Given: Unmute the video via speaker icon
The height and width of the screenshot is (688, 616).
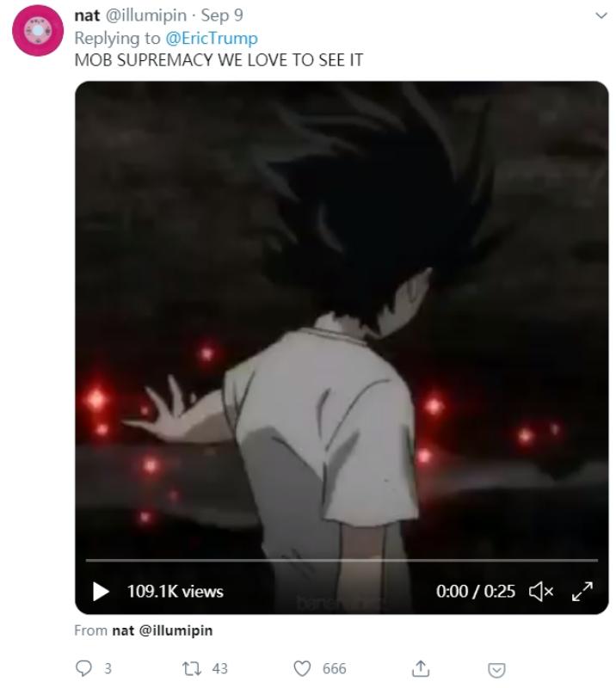Looking at the screenshot, I should (541, 592).
